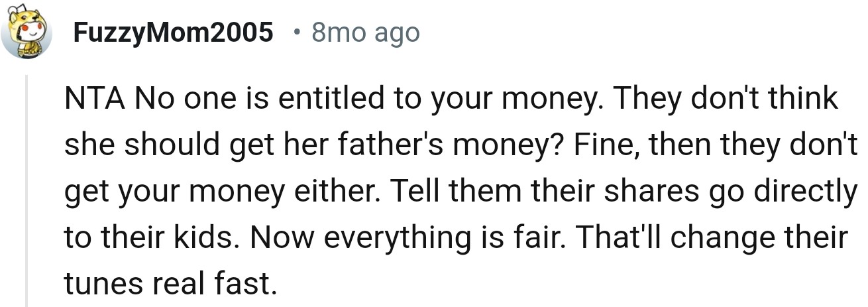The height and width of the screenshot is (307, 868).
Task: Click the dot separator before the timestamp
Action: 299,32
